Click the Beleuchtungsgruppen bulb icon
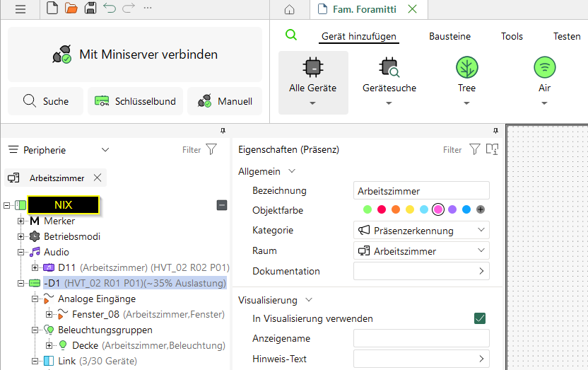Screen dimensions: 588x370 point(49,330)
